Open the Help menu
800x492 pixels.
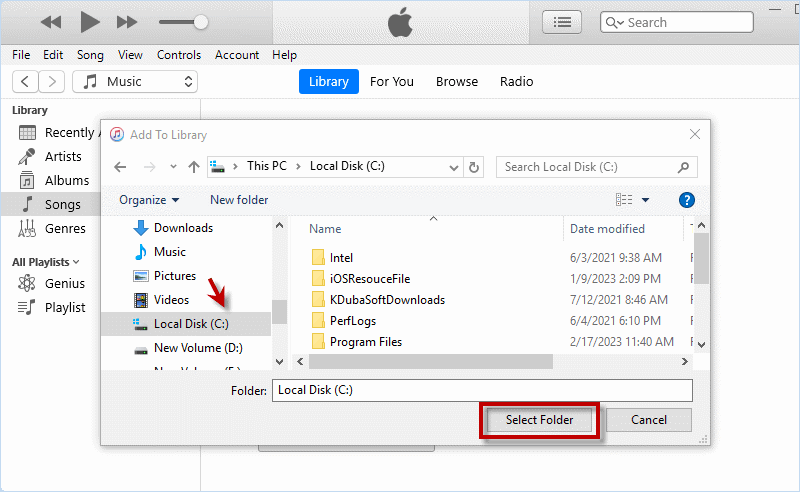284,55
